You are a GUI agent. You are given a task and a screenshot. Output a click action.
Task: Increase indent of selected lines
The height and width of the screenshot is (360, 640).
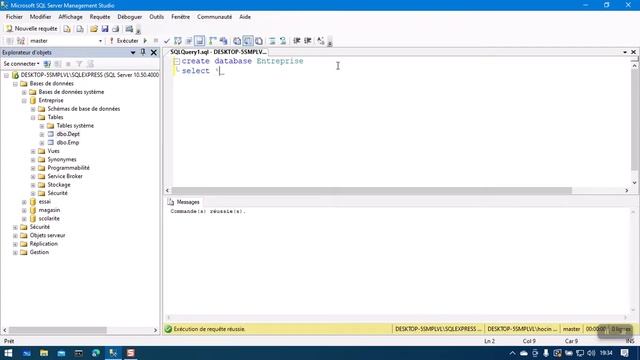(308, 41)
